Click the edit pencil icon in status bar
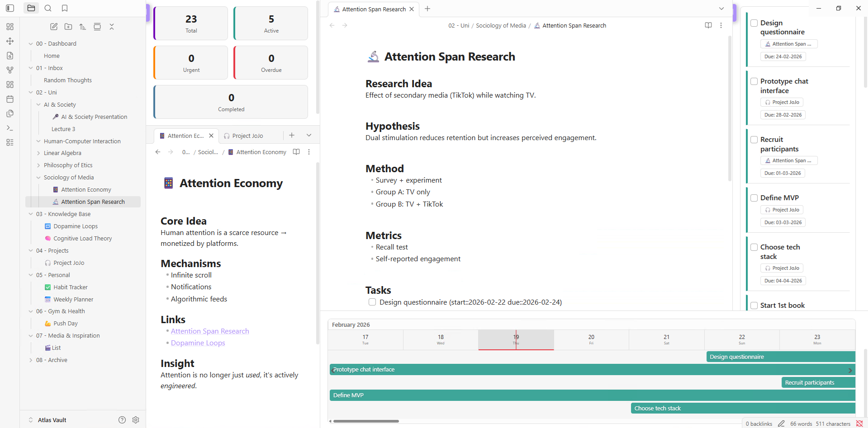 (x=781, y=423)
